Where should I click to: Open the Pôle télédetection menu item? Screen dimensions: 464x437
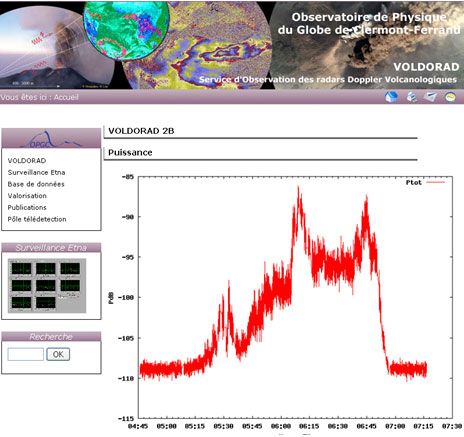37,219
